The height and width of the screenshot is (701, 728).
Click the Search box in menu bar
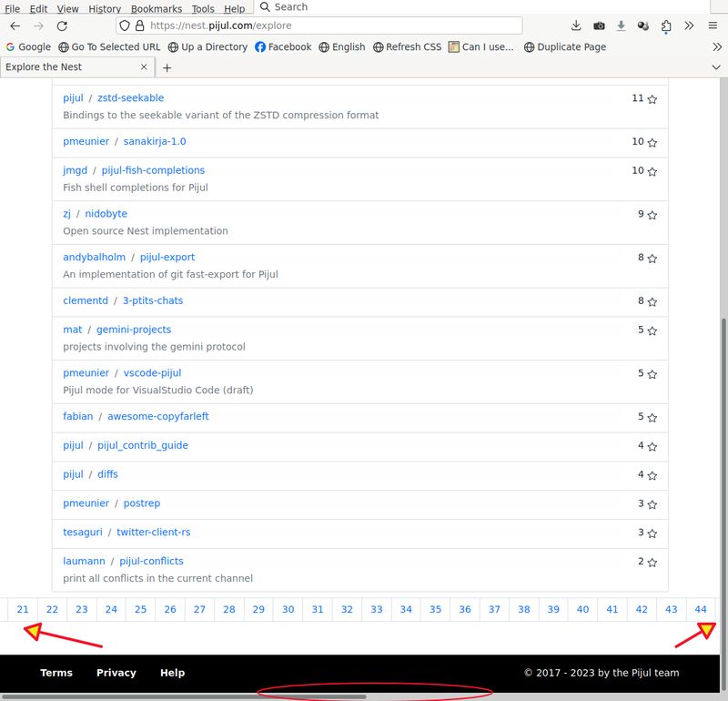[x=483, y=7]
